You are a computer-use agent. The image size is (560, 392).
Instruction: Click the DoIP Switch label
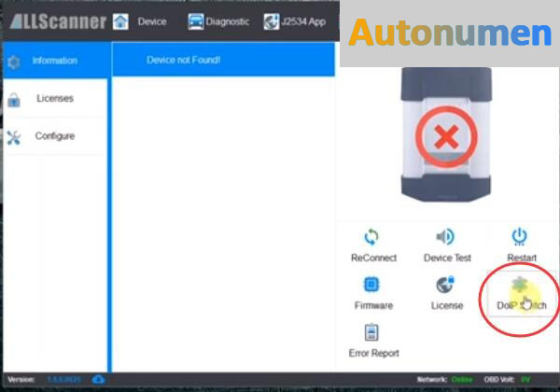pyautogui.click(x=522, y=305)
